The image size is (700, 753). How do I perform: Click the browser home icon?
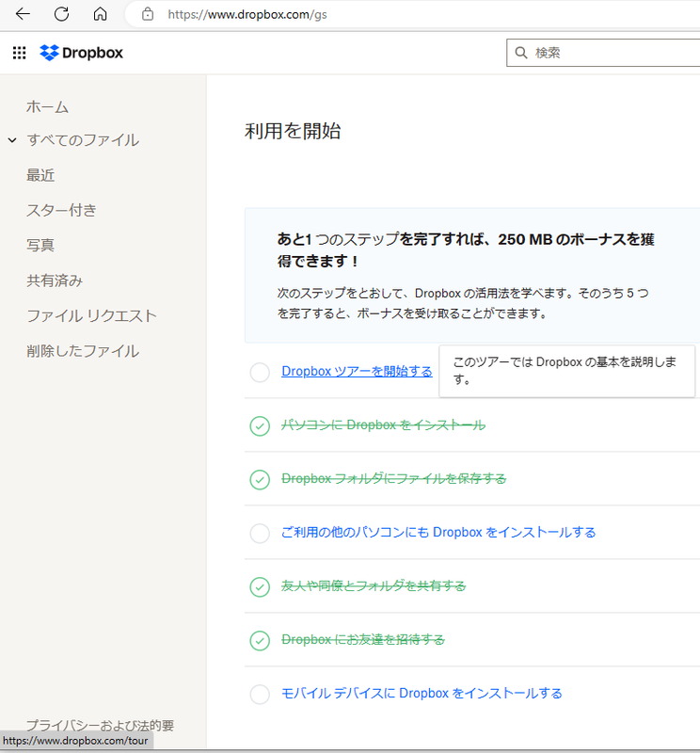[x=100, y=14]
